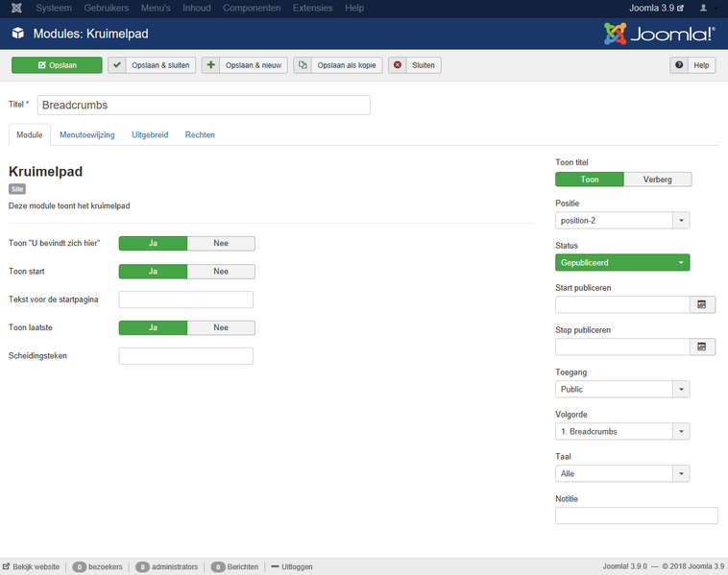Open the Inhoud menu
The image size is (728, 575).
pos(196,8)
